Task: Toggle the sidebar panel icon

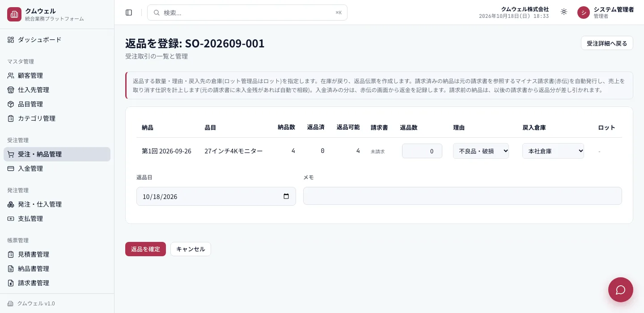Action: tap(129, 13)
